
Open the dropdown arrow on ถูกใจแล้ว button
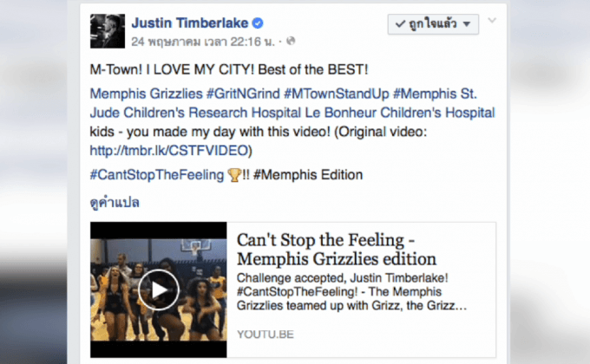467,24
